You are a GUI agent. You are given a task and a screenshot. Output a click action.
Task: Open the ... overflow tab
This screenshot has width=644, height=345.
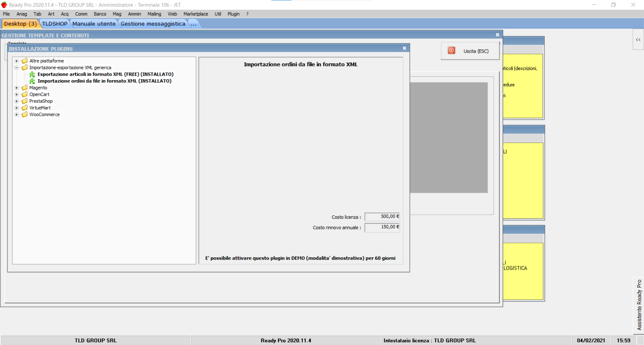pyautogui.click(x=194, y=24)
